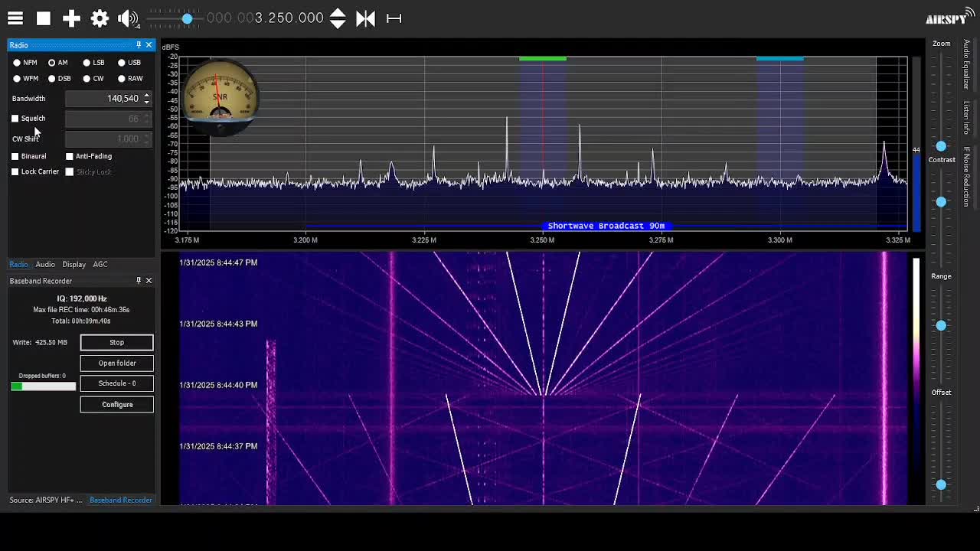Image resolution: width=980 pixels, height=551 pixels.
Task: Mute audio using the speaker icon
Action: (128, 18)
